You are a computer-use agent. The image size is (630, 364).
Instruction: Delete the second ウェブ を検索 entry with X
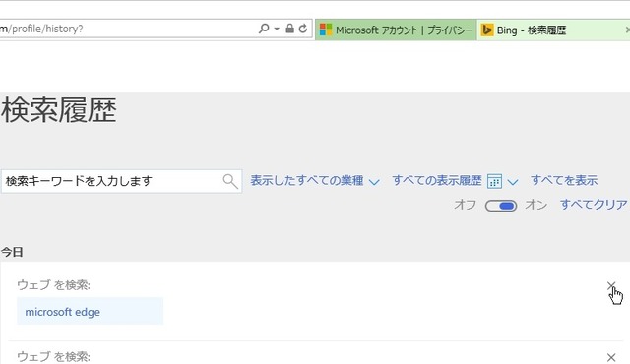611,357
